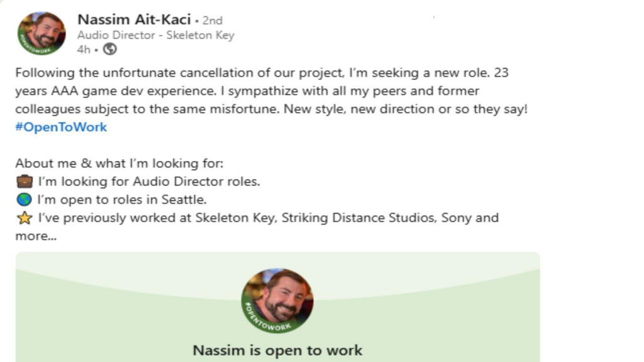Click the "4h" post timestamp
Image resolution: width=644 pixels, height=362 pixels.
[84, 49]
